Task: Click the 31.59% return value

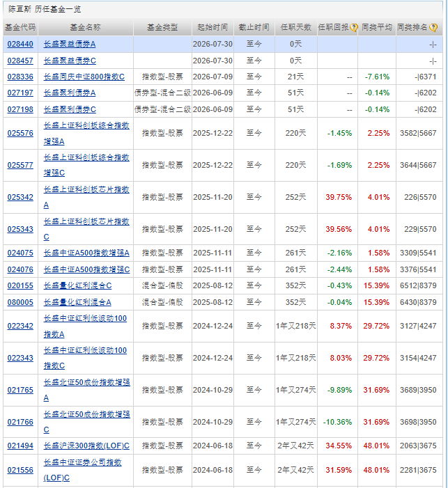Action: point(339,471)
